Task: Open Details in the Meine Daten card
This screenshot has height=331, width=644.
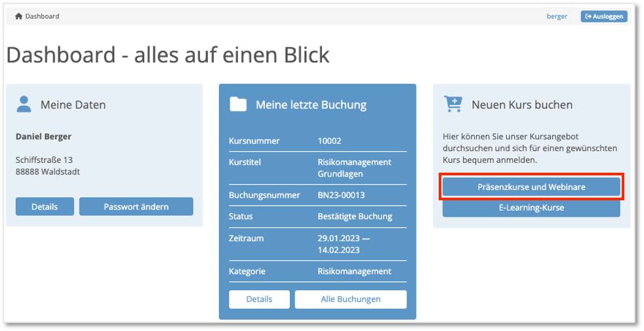Action: 45,206
